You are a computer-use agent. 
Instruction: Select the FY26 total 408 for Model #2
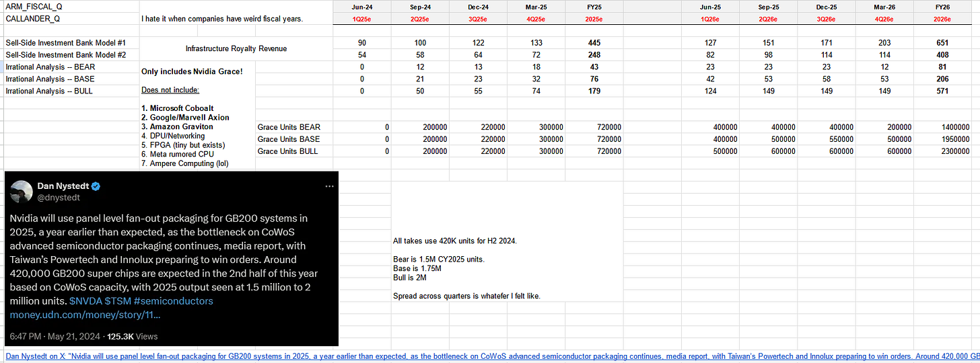[x=941, y=54]
